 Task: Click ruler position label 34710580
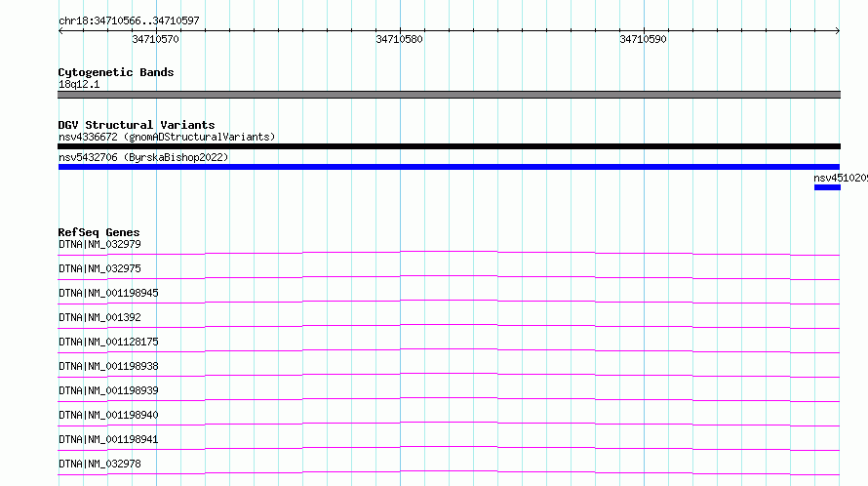click(399, 39)
